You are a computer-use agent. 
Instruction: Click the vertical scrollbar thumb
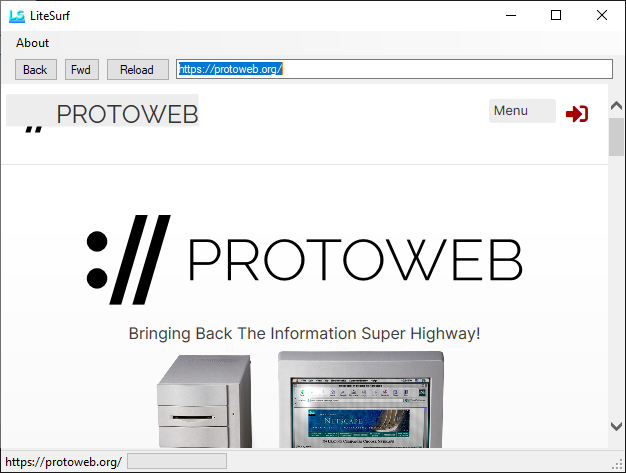point(616,137)
